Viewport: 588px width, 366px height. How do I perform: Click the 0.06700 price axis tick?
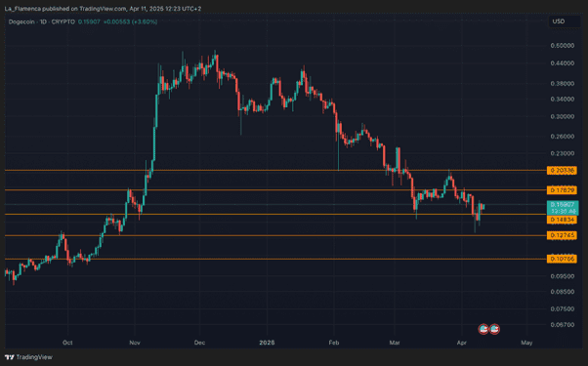(563, 325)
